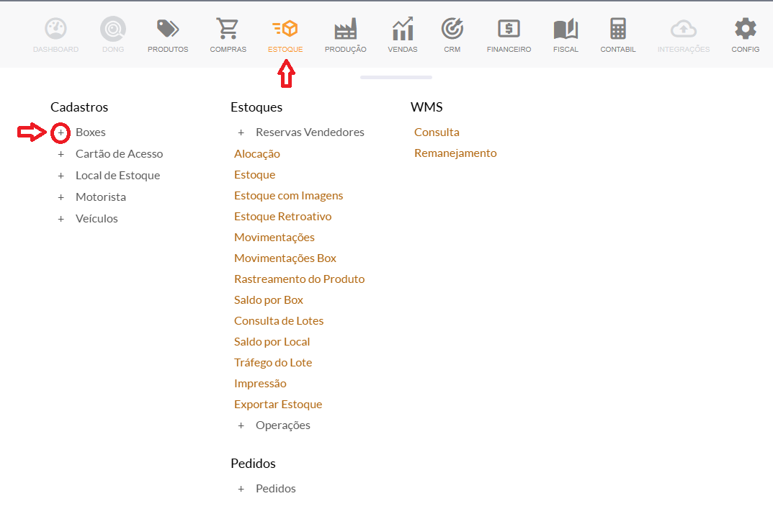Click the Compras shopping cart icon

click(x=228, y=30)
